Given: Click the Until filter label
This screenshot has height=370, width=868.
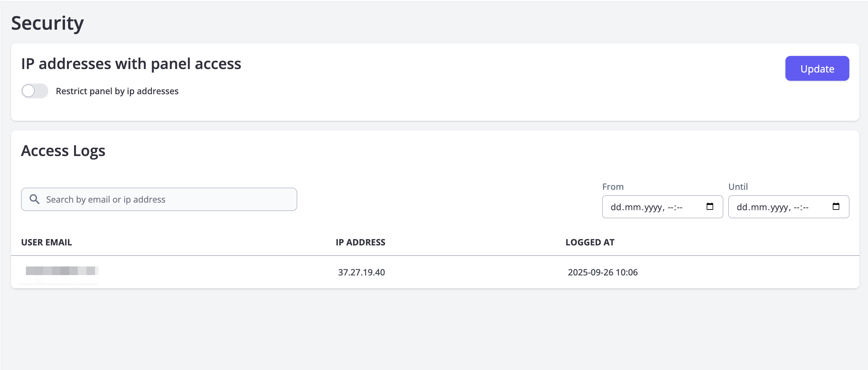Looking at the screenshot, I should tap(738, 187).
